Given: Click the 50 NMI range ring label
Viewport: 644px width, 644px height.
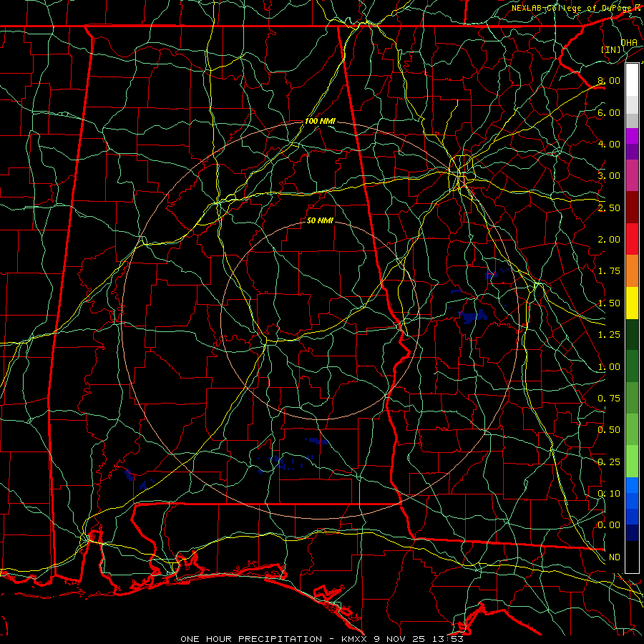Looking at the screenshot, I should [320, 221].
